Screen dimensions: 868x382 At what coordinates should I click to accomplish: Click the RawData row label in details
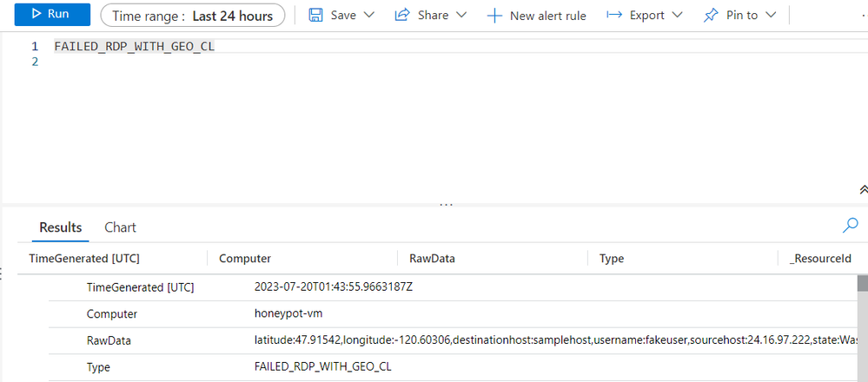[109, 340]
